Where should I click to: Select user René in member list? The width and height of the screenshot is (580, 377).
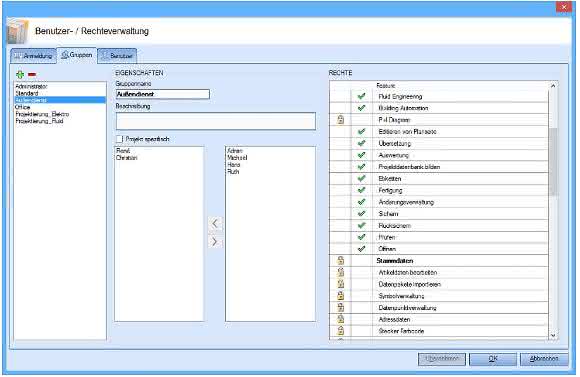pyautogui.click(x=123, y=151)
